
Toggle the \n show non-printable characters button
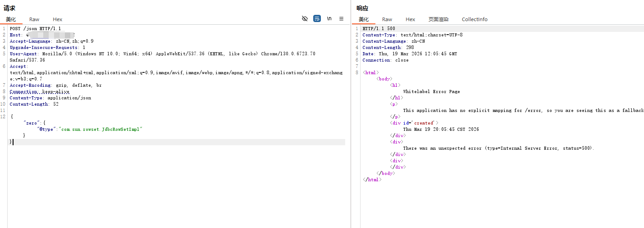pos(329,18)
